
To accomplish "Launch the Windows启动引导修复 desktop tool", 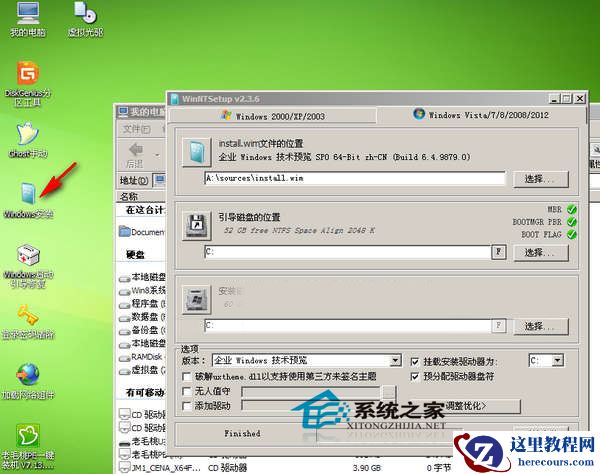I will 28,266.
